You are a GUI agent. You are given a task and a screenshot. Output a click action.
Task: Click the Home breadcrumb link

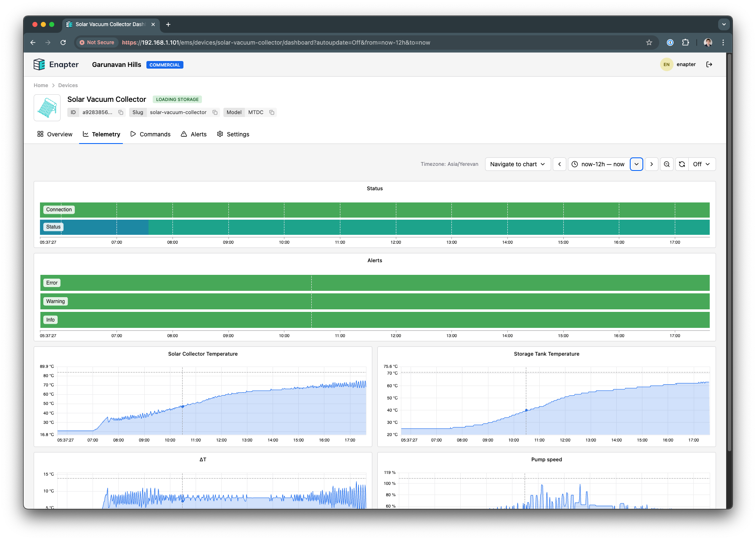[x=41, y=85]
